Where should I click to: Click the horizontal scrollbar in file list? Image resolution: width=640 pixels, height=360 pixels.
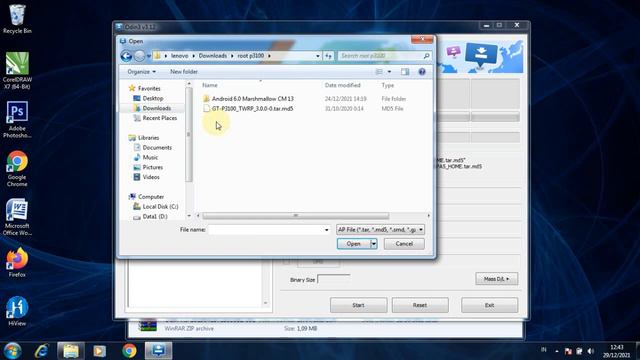tap(296, 216)
